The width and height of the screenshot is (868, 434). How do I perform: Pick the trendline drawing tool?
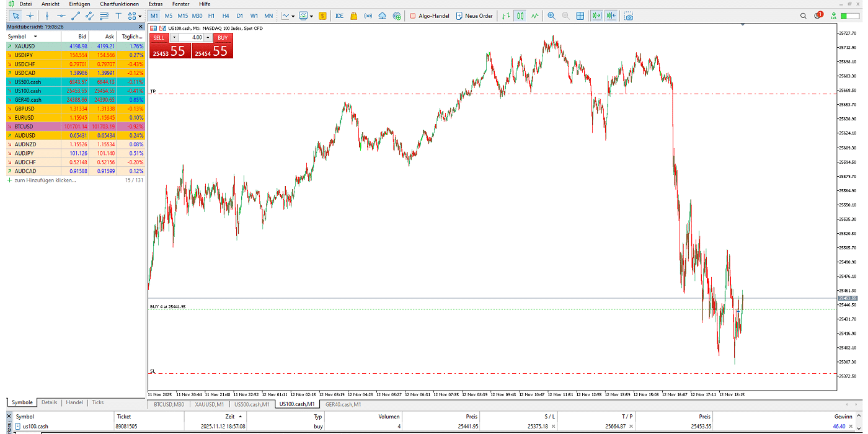(76, 15)
